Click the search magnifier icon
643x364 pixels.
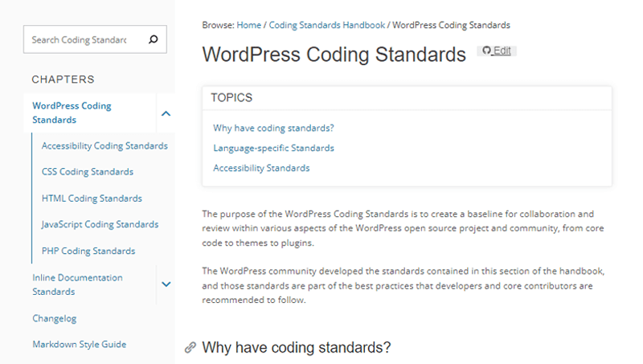click(153, 39)
